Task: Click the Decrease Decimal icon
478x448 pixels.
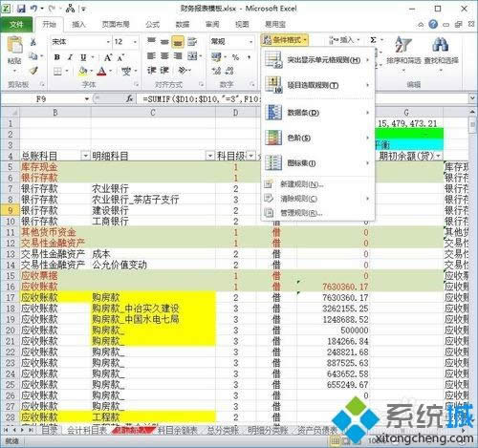Action: coord(229,71)
